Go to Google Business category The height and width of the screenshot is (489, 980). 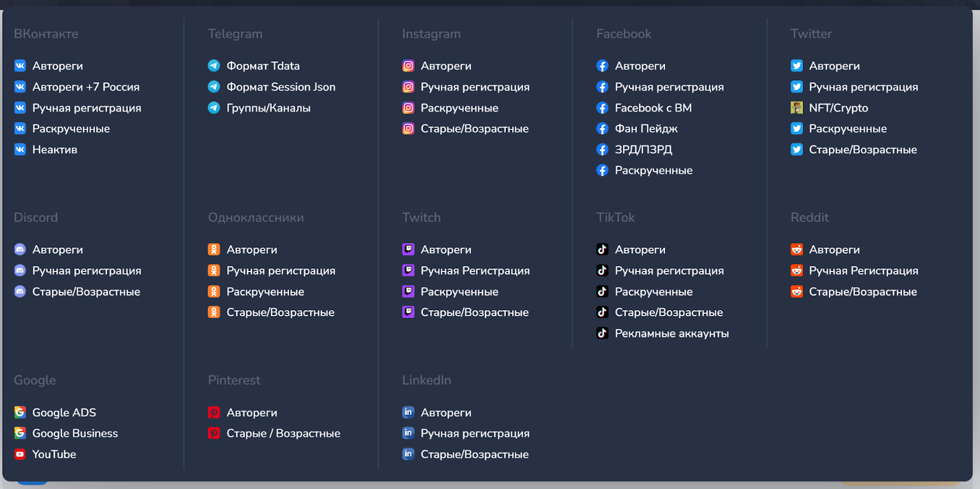coord(75,433)
